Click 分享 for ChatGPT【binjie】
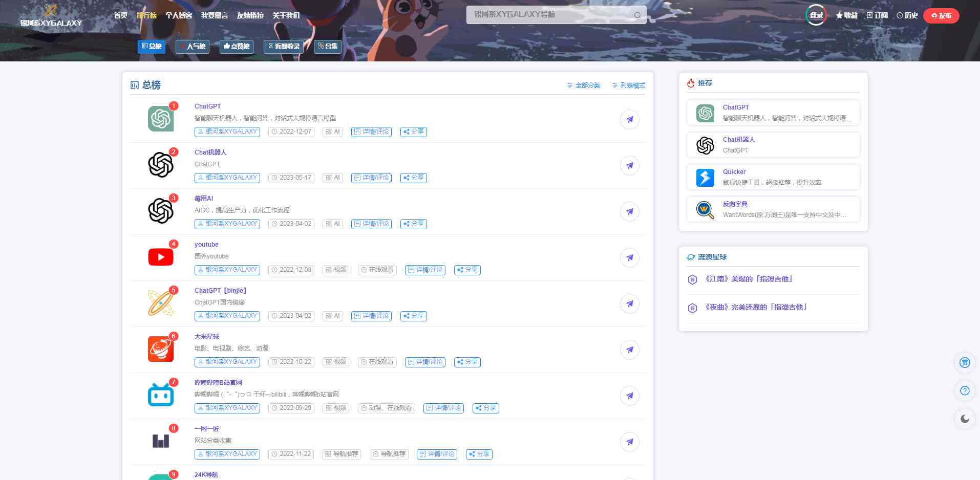 coord(414,316)
